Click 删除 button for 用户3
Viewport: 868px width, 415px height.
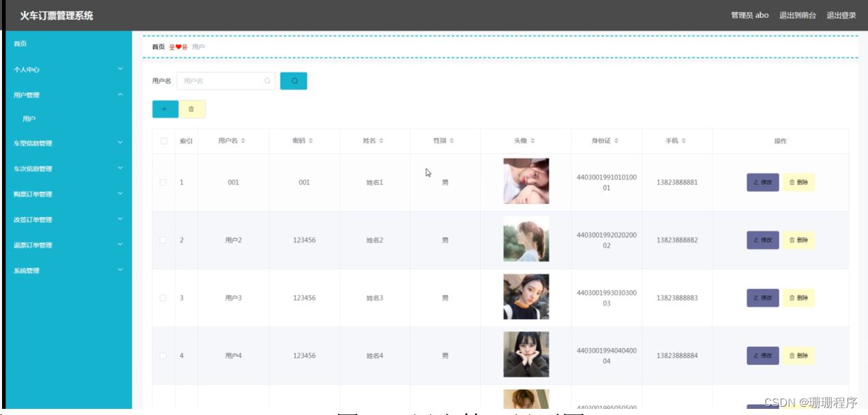click(798, 298)
